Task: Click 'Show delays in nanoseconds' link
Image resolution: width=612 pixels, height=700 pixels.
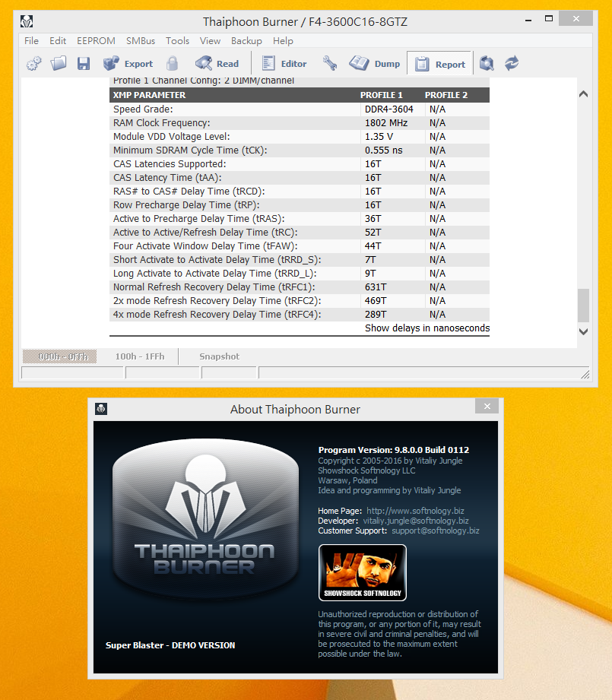Action: pyautogui.click(x=426, y=328)
